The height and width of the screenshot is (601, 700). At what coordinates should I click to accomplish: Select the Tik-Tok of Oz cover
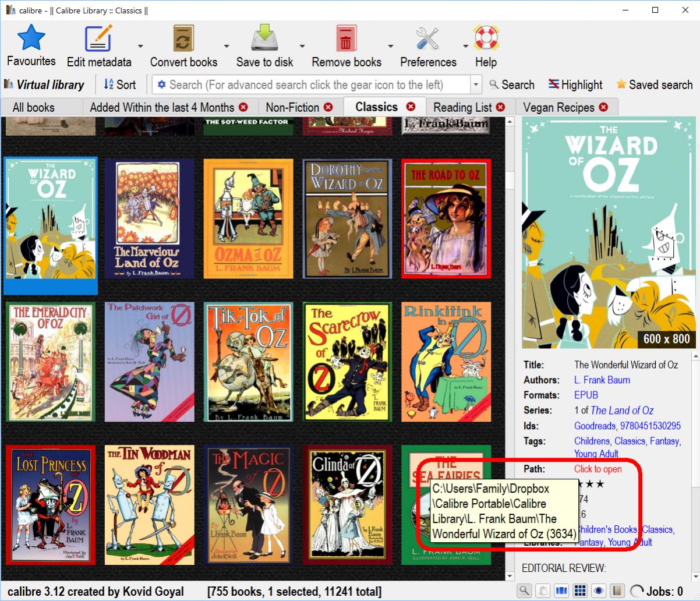[249, 362]
